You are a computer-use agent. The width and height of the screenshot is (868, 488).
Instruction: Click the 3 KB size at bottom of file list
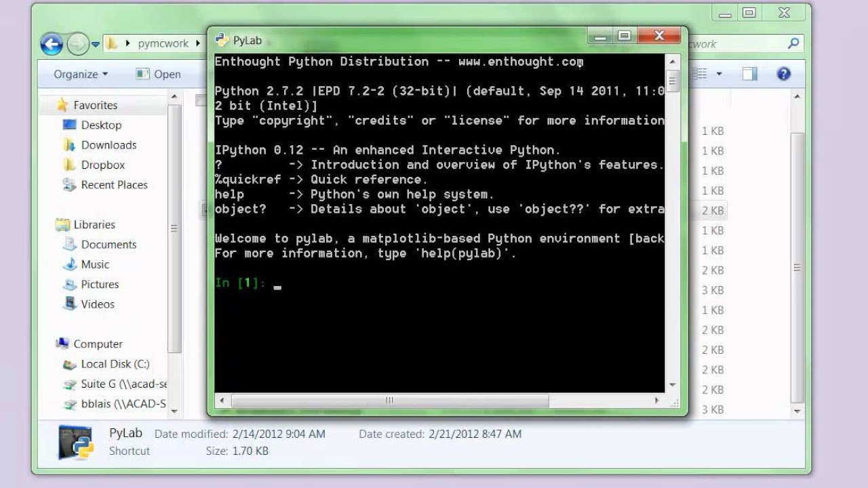coord(713,409)
